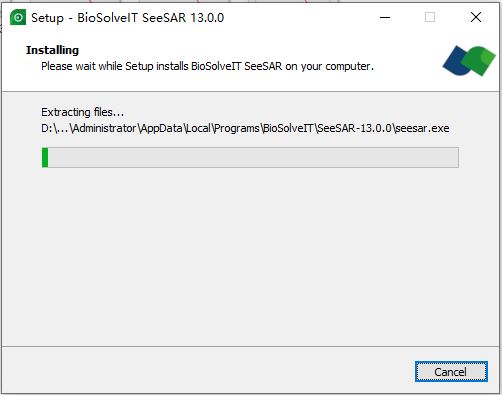This screenshot has width=502, height=395.
Task: Click the 'Extracting files...' status label
Action: (x=82, y=112)
